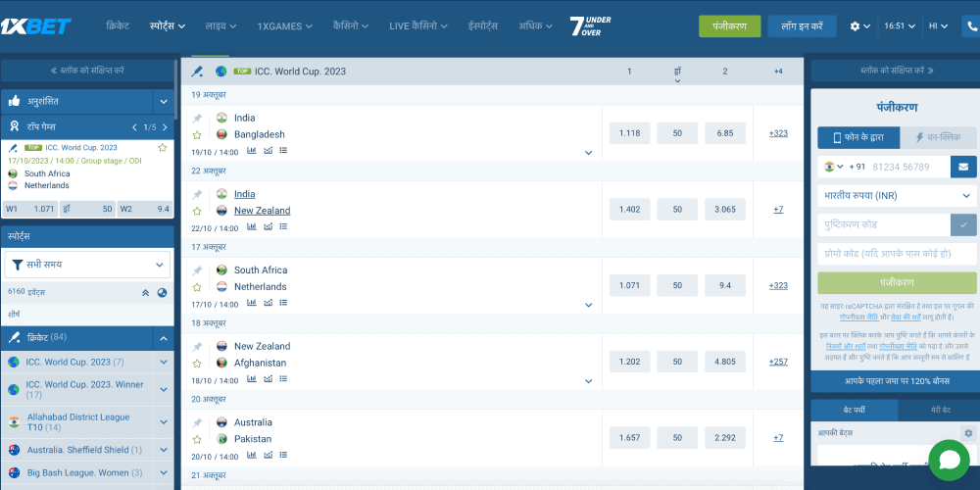980x490 pixels.
Task: Open list icon for New Zealand vs Afghanistan
Action: [284, 378]
